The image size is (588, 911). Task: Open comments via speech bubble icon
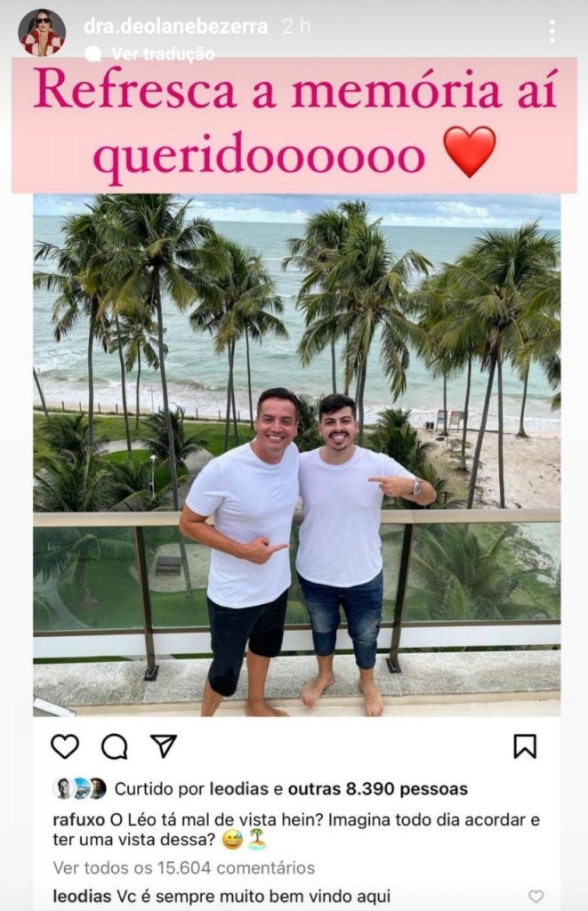(x=115, y=746)
